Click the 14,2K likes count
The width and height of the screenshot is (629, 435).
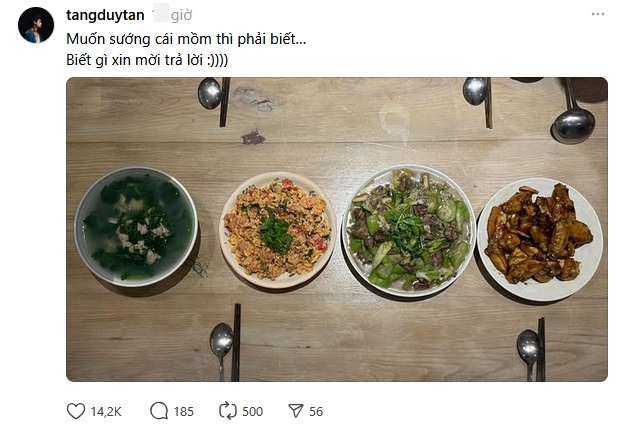(x=107, y=411)
